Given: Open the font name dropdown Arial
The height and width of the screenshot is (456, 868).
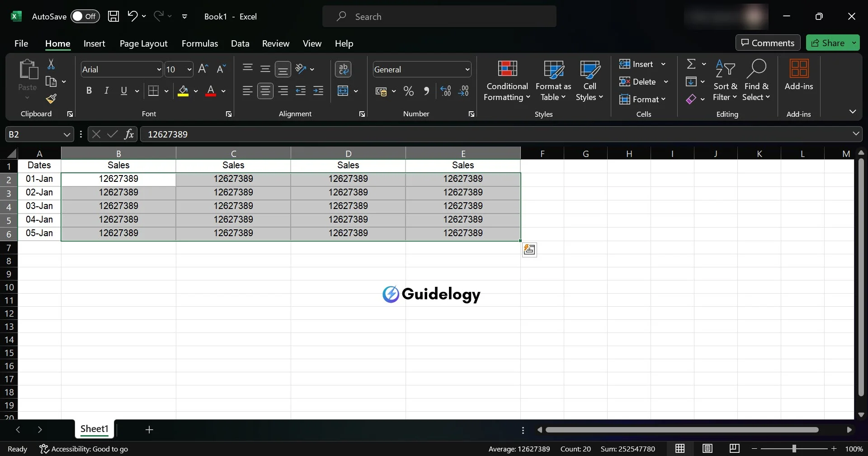Looking at the screenshot, I should pos(159,69).
